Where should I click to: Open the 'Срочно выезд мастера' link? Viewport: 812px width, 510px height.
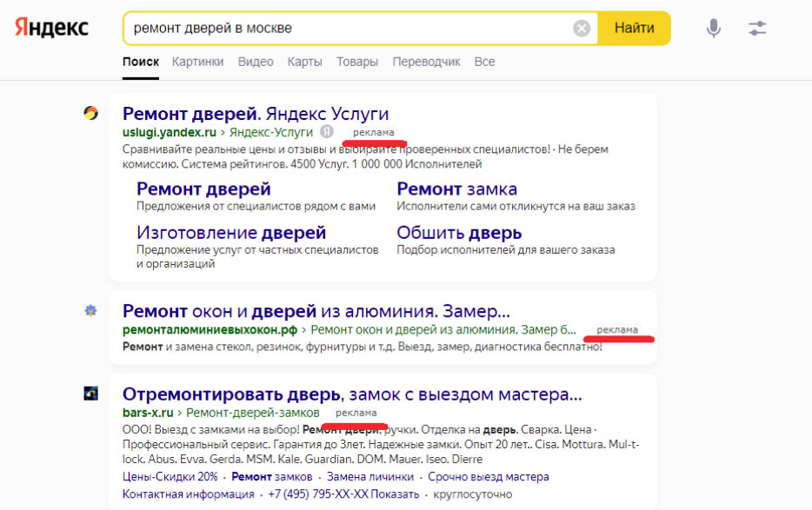pos(489,476)
